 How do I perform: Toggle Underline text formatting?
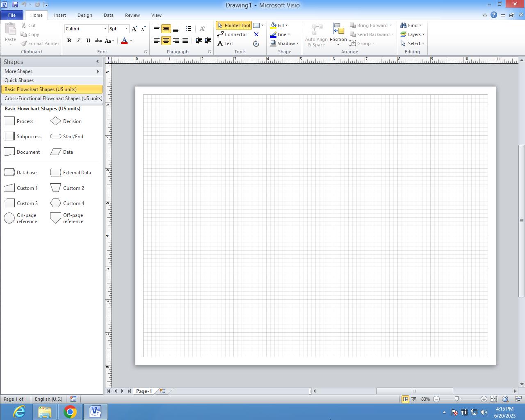coord(88,41)
